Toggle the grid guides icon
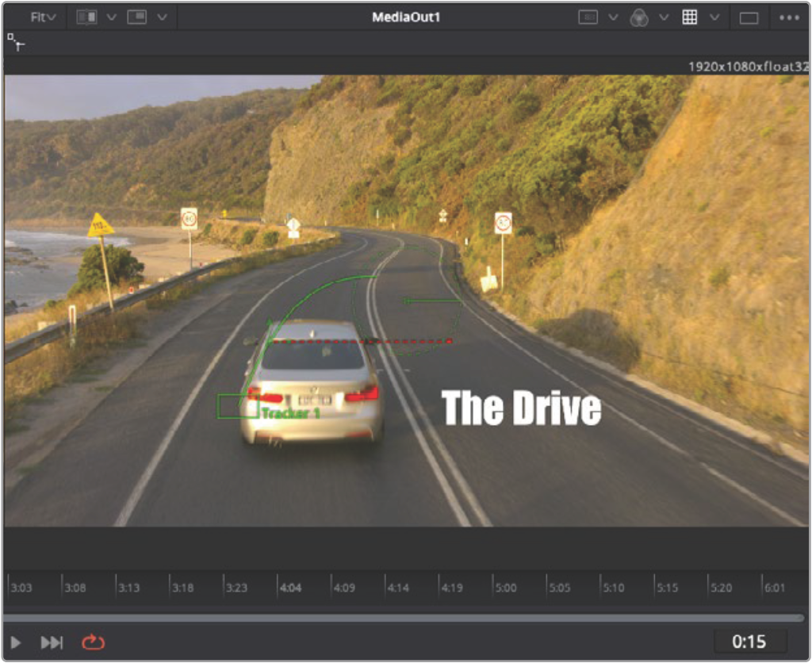This screenshot has width=812, height=663. [690, 17]
